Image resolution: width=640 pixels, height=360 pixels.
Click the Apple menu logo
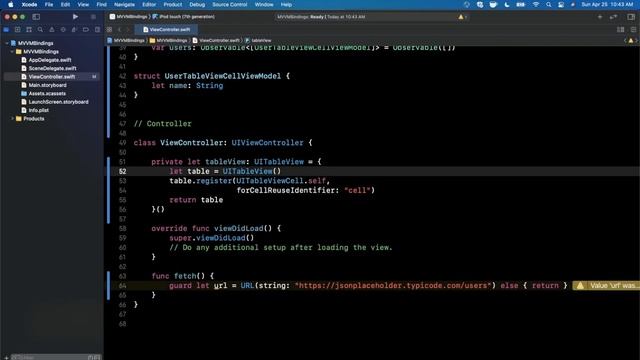(11, 4)
